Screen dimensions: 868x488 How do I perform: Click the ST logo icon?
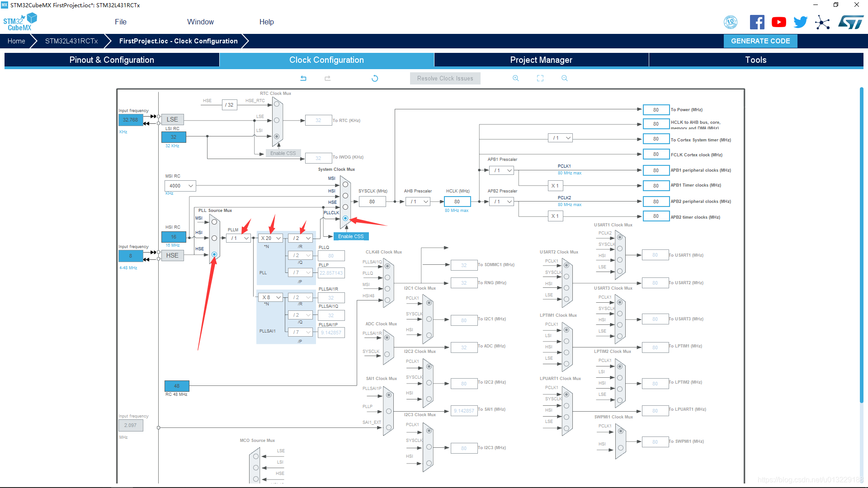pos(851,22)
